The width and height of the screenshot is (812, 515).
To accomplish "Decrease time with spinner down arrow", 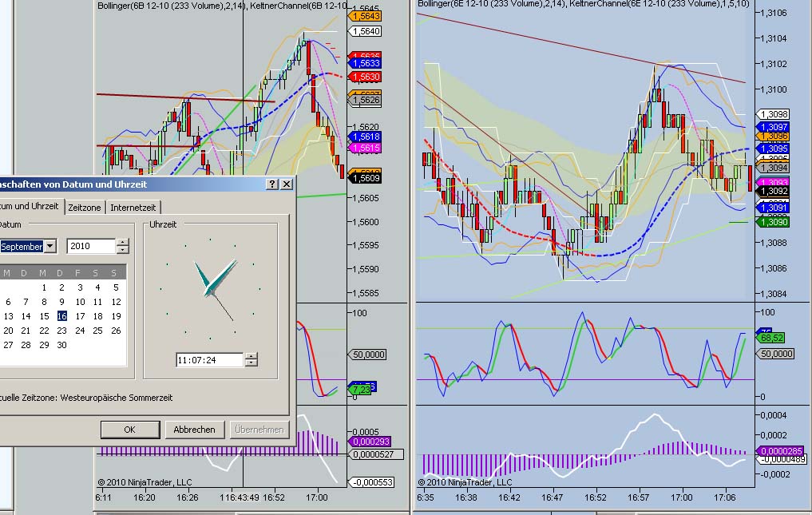I will pyautogui.click(x=252, y=363).
